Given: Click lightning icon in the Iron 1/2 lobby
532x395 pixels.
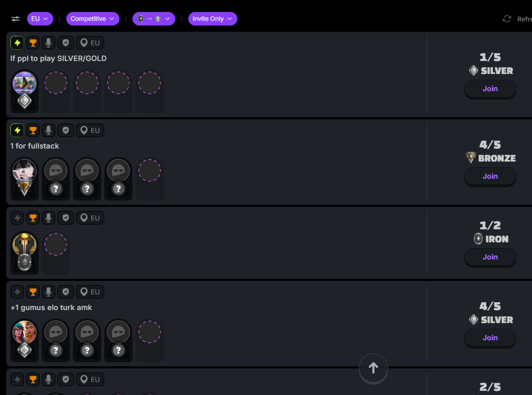Looking at the screenshot, I should [17, 218].
